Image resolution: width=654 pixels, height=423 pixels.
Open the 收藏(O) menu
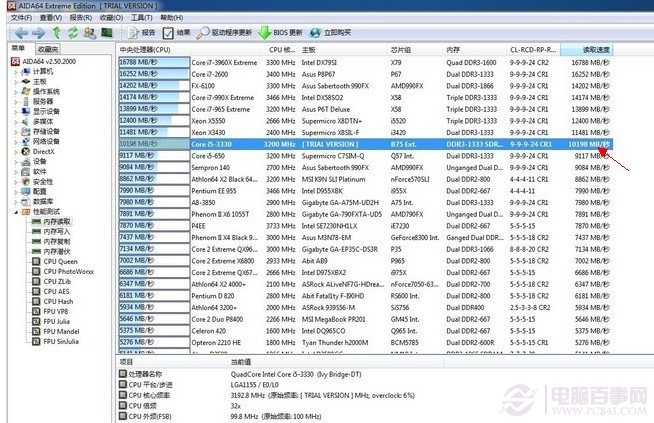click(111, 18)
